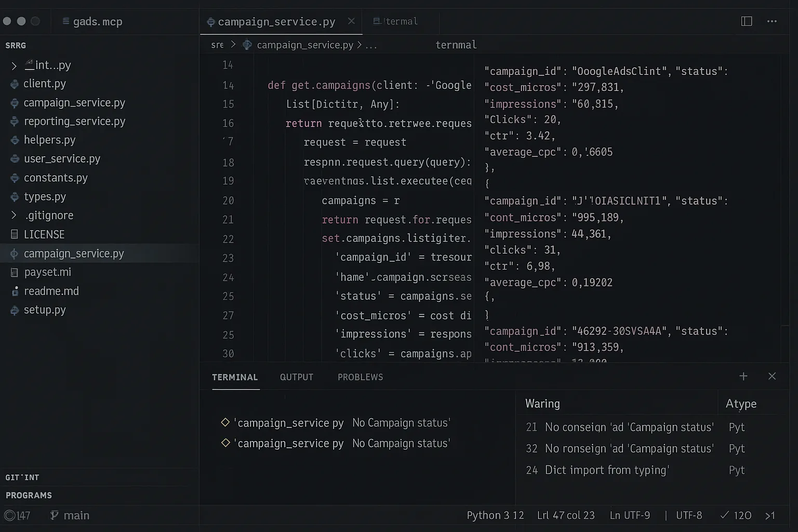Click the first warning diamond in terminal

pos(225,422)
